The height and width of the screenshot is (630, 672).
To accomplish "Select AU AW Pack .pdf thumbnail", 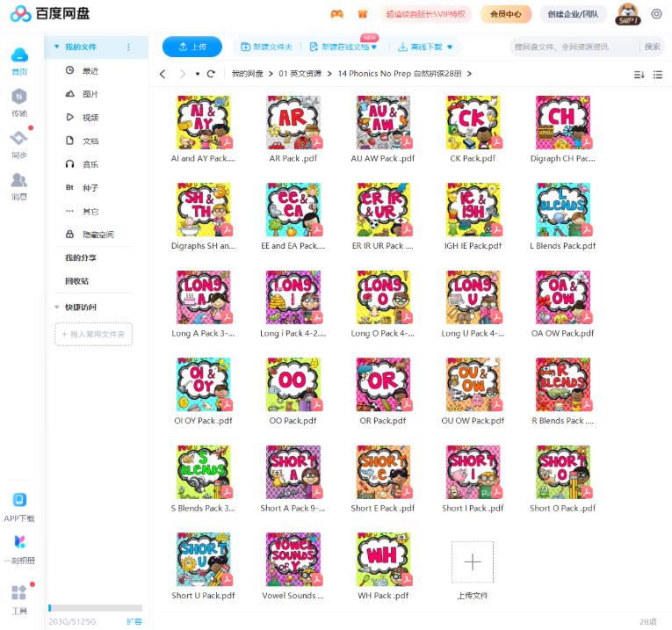I will click(x=383, y=122).
